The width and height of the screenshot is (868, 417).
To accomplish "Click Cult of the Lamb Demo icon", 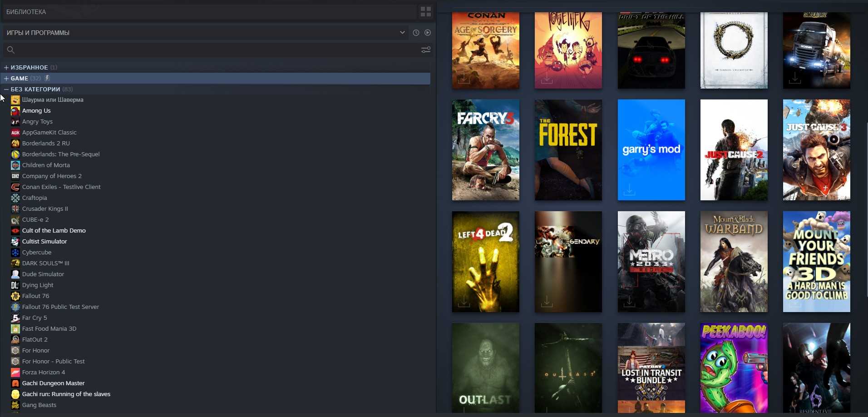I will [x=15, y=231].
